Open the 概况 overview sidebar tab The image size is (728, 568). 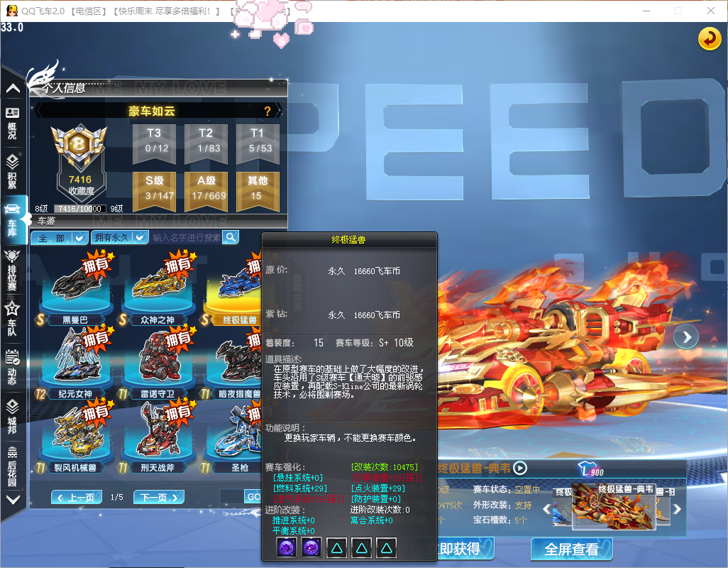pyautogui.click(x=13, y=123)
